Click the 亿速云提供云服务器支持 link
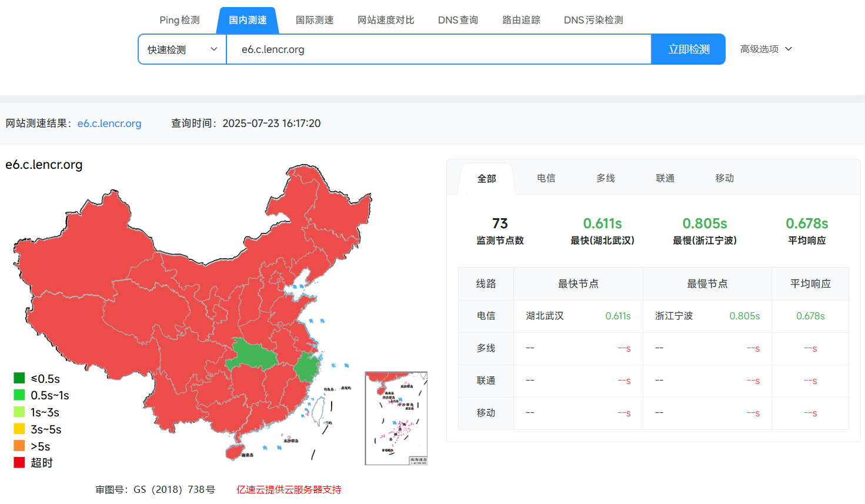The height and width of the screenshot is (504, 865). [288, 489]
